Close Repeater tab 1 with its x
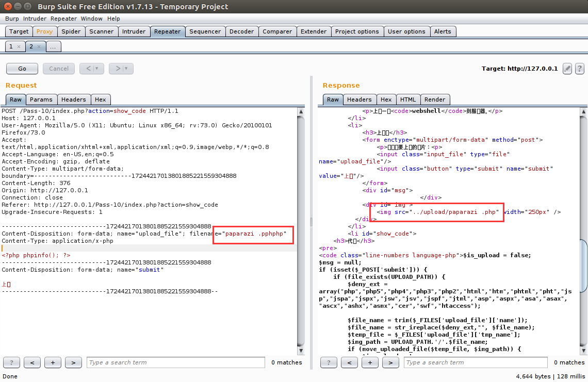The height and width of the screenshot is (382, 588). (x=19, y=47)
